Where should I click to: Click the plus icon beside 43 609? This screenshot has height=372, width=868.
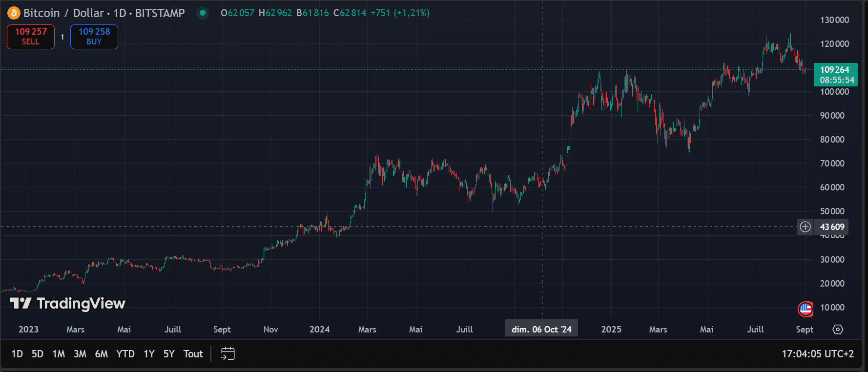click(x=805, y=227)
